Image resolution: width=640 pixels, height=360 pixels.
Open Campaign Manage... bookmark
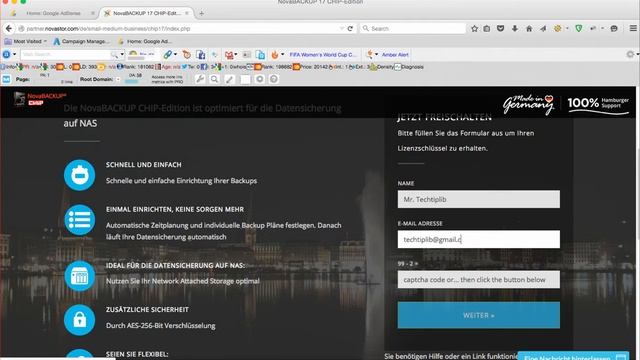(81, 41)
